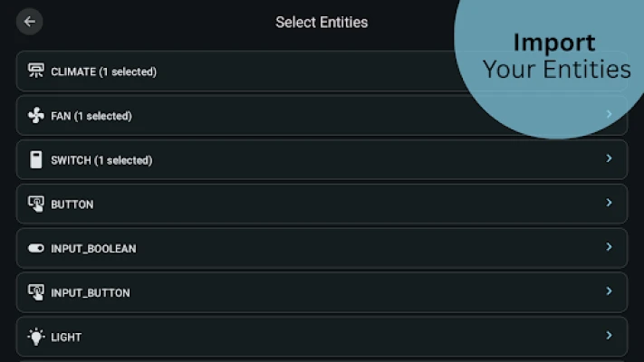Viewport: 644px width, 362px height.
Task: Click the FAN category icon
Action: [x=36, y=116]
